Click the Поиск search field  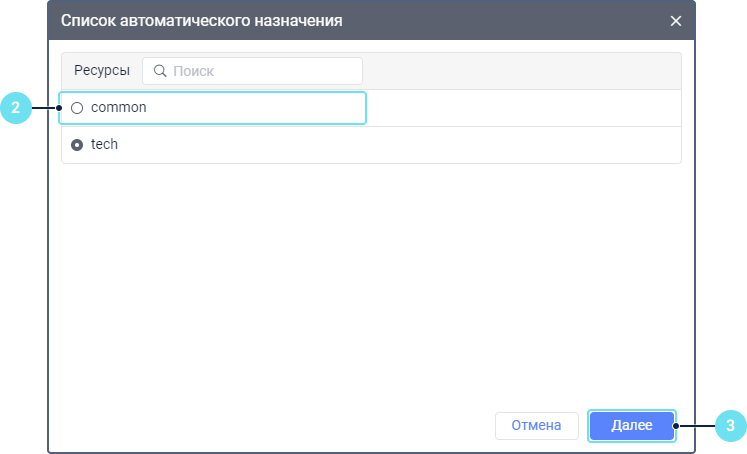point(252,71)
